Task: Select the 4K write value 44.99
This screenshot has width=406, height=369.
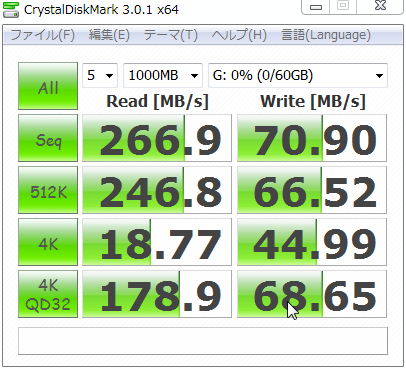Action: (x=312, y=242)
